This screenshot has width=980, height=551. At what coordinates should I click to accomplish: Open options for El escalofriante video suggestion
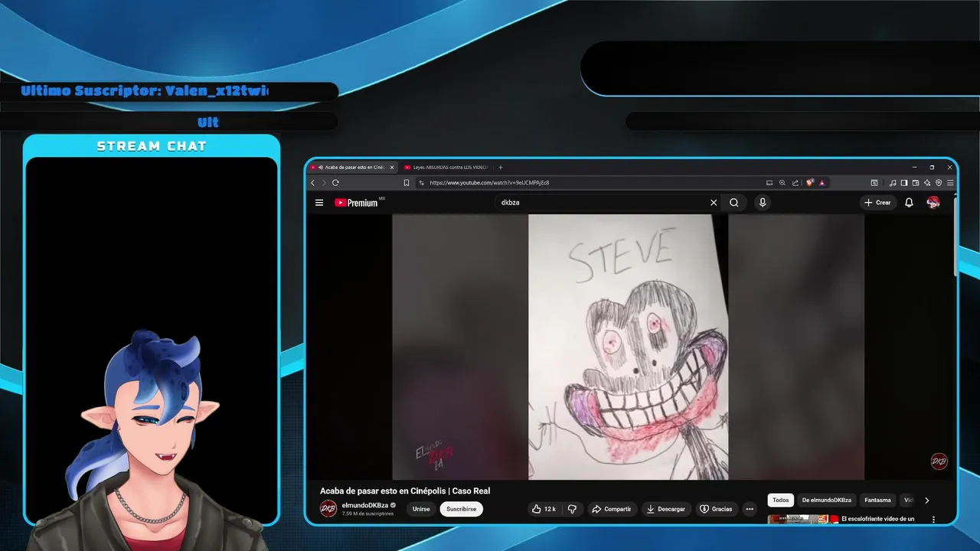click(933, 520)
